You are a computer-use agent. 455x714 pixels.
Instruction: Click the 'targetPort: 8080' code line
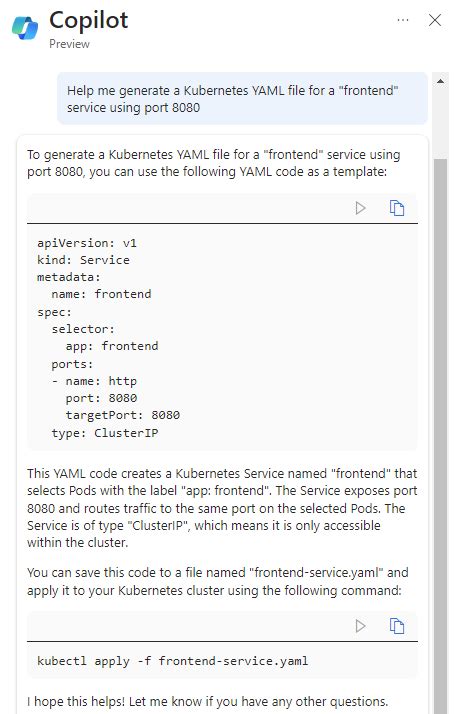(x=123, y=415)
